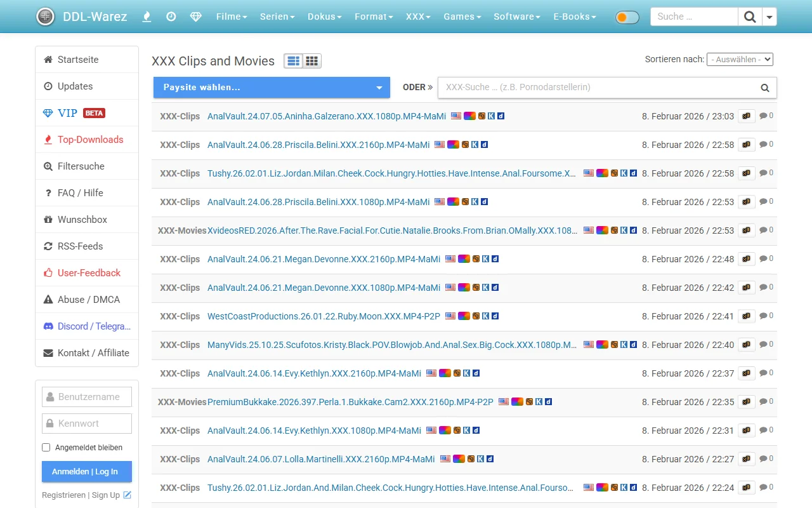Click the comment bubble on the Aninha.Galzerano release

[763, 116]
